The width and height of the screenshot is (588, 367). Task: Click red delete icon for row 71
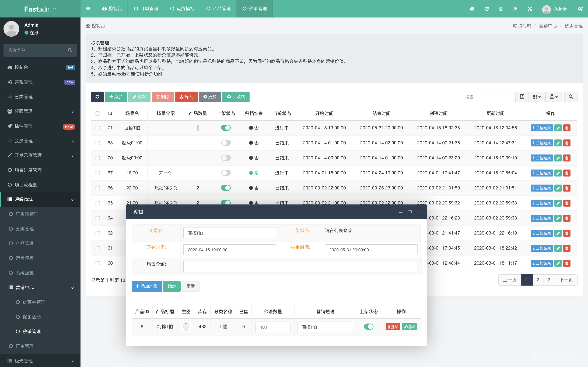pyautogui.click(x=567, y=128)
